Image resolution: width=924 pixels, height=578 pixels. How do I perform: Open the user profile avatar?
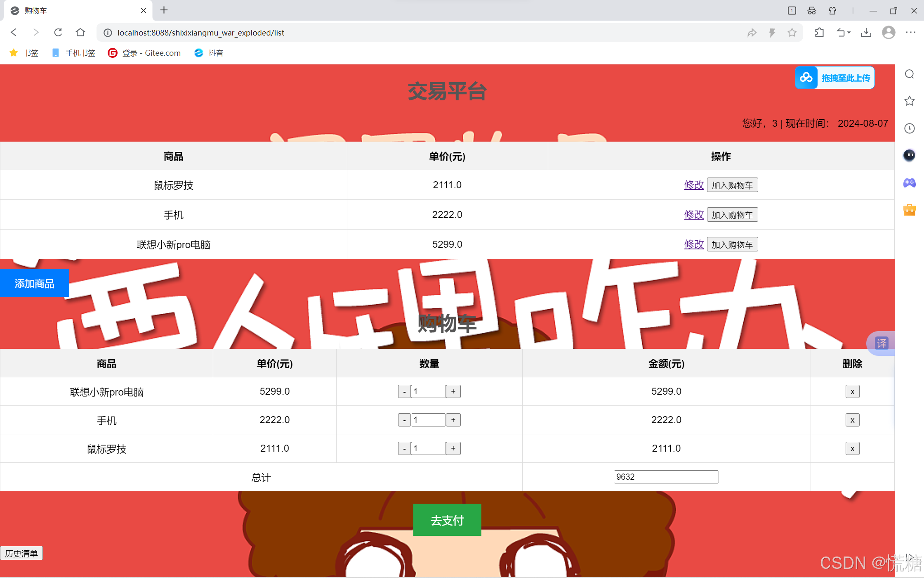click(889, 33)
